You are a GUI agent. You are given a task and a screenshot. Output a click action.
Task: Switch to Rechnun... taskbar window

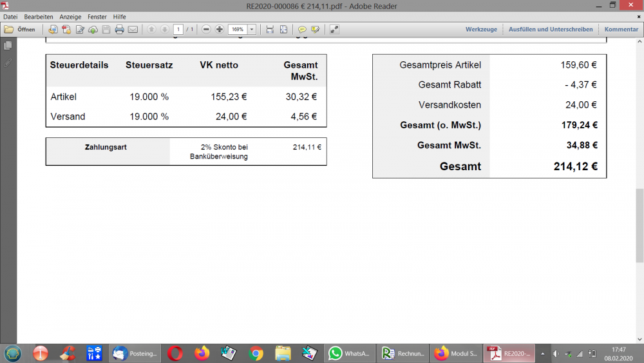pos(403,353)
